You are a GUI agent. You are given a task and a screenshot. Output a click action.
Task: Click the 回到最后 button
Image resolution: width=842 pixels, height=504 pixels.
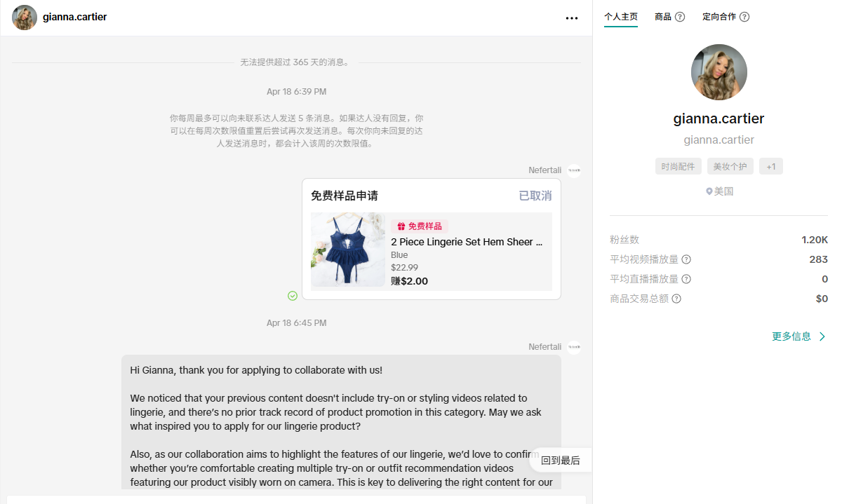pyautogui.click(x=559, y=460)
